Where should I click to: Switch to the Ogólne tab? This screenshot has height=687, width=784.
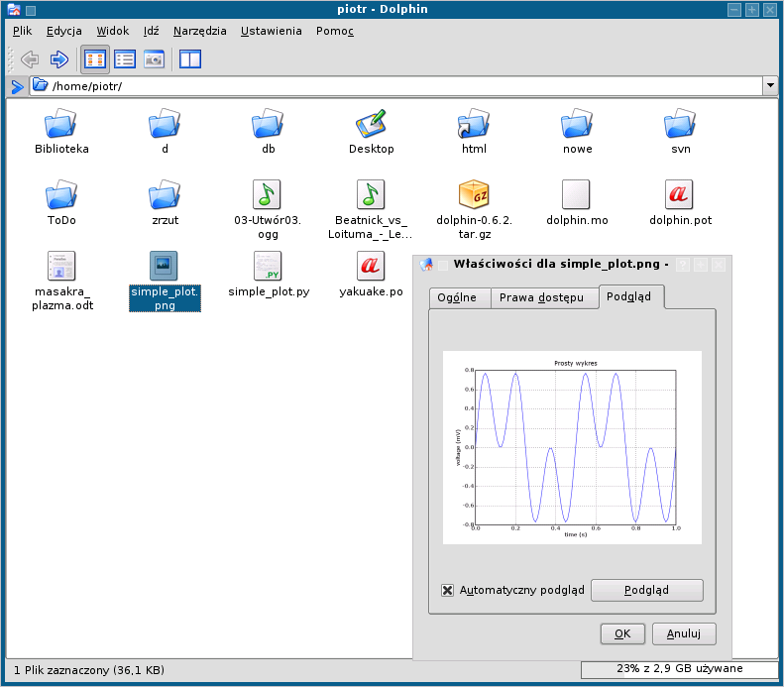459,297
